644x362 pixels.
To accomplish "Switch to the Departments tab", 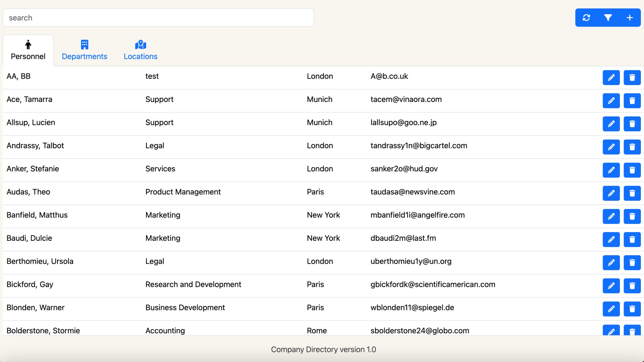I will (84, 50).
